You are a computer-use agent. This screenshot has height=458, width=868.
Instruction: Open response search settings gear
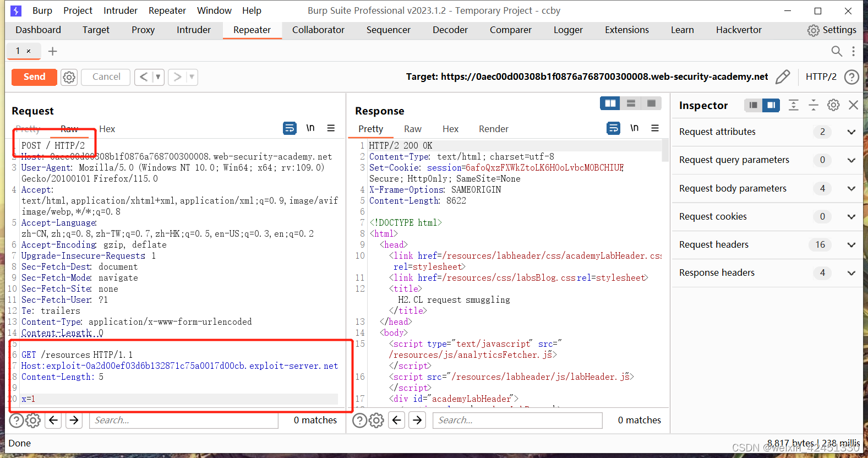pyautogui.click(x=376, y=421)
